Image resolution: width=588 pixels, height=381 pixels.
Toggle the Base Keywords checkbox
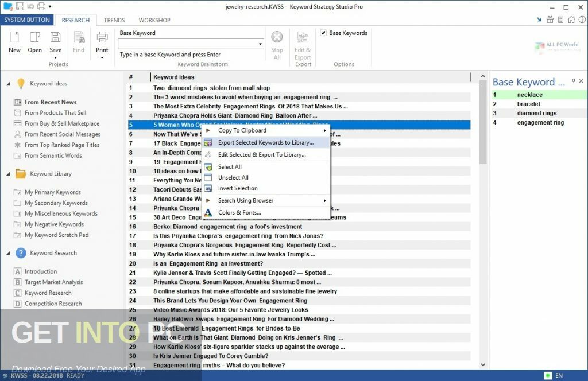(323, 33)
